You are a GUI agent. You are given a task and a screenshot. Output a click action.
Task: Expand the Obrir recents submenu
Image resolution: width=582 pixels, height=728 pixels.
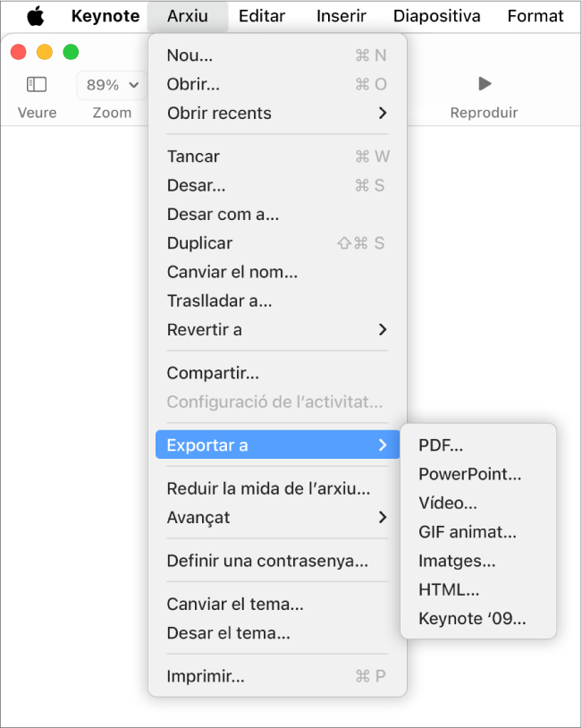tap(277, 113)
